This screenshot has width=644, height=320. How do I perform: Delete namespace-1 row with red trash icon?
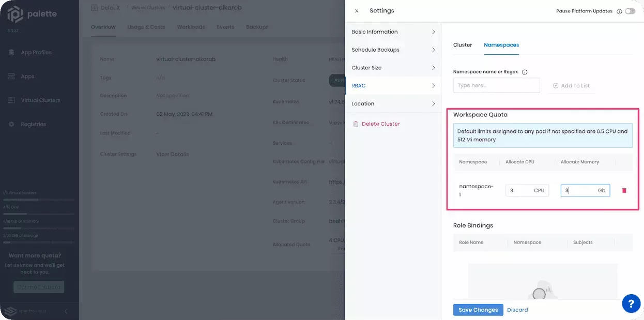tap(624, 191)
